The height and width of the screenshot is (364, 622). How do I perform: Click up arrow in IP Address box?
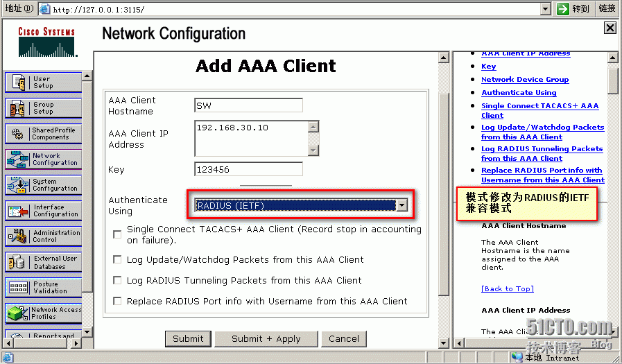[313, 127]
